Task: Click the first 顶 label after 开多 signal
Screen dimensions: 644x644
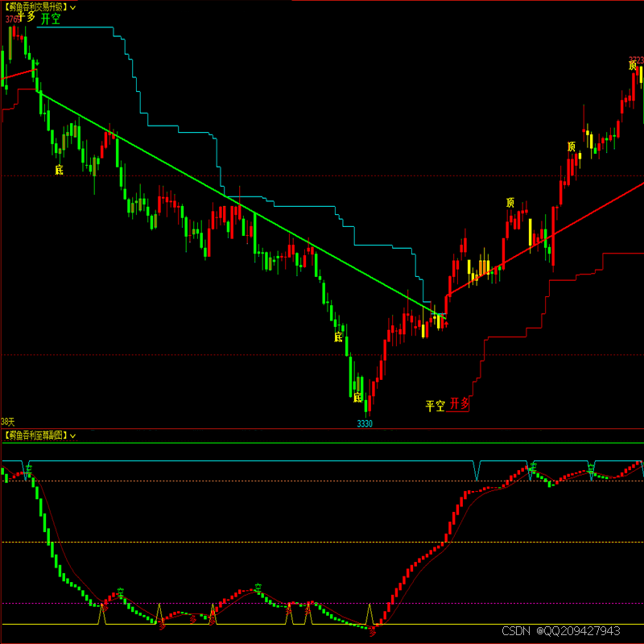Action: click(x=510, y=203)
